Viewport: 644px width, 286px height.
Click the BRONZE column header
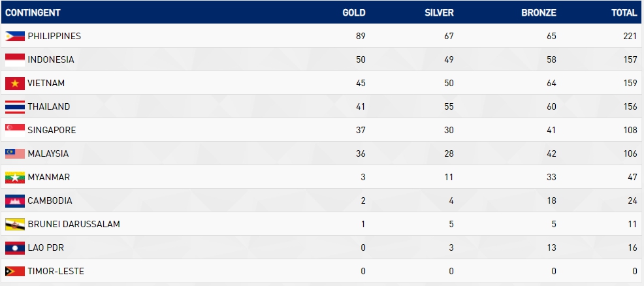click(x=539, y=12)
